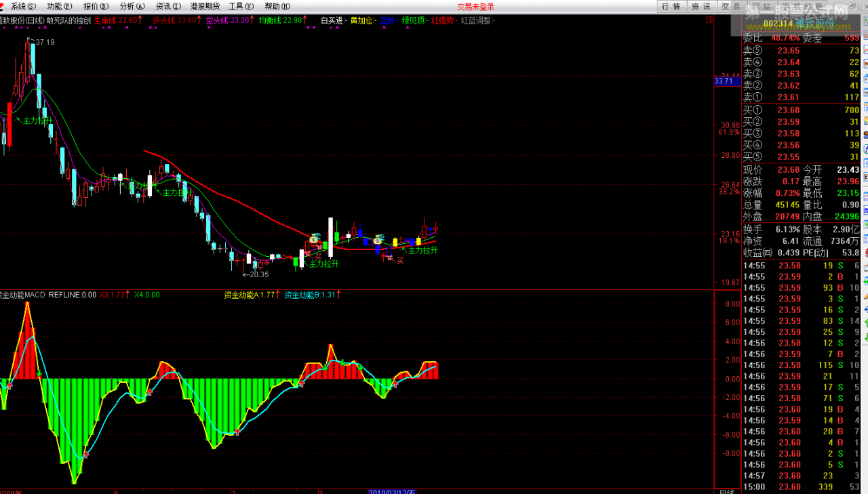Click the small red box icon above the price axis
The width and height of the screenshot is (868, 494).
tap(709, 20)
